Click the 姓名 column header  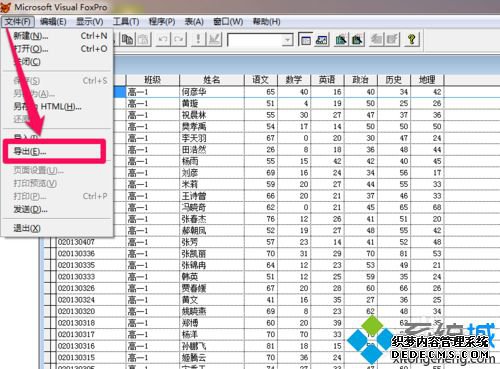212,80
